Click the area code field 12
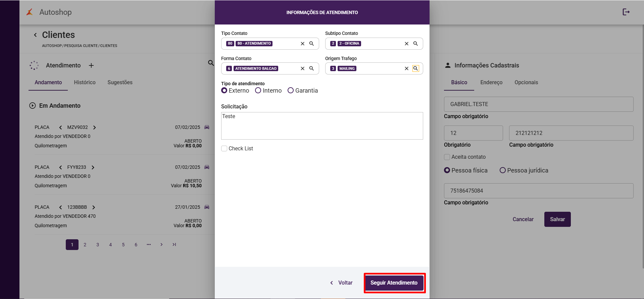The width and height of the screenshot is (644, 299). (x=473, y=133)
